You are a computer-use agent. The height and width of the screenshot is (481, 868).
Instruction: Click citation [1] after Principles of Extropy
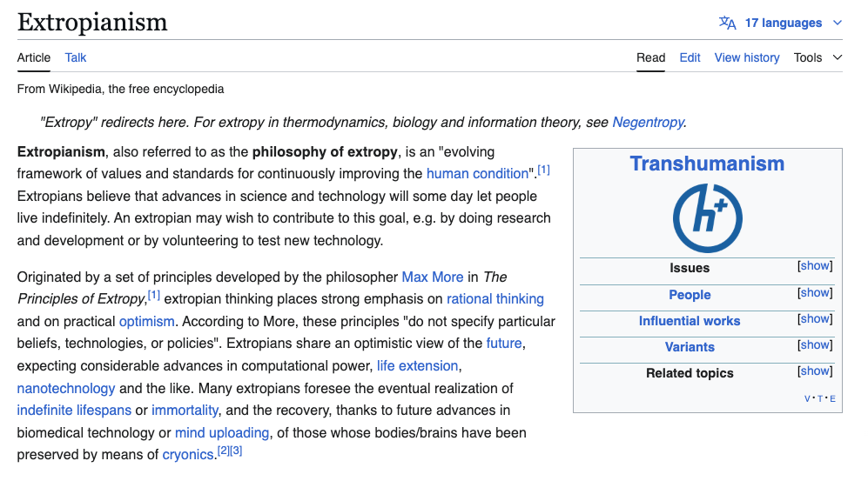click(154, 295)
